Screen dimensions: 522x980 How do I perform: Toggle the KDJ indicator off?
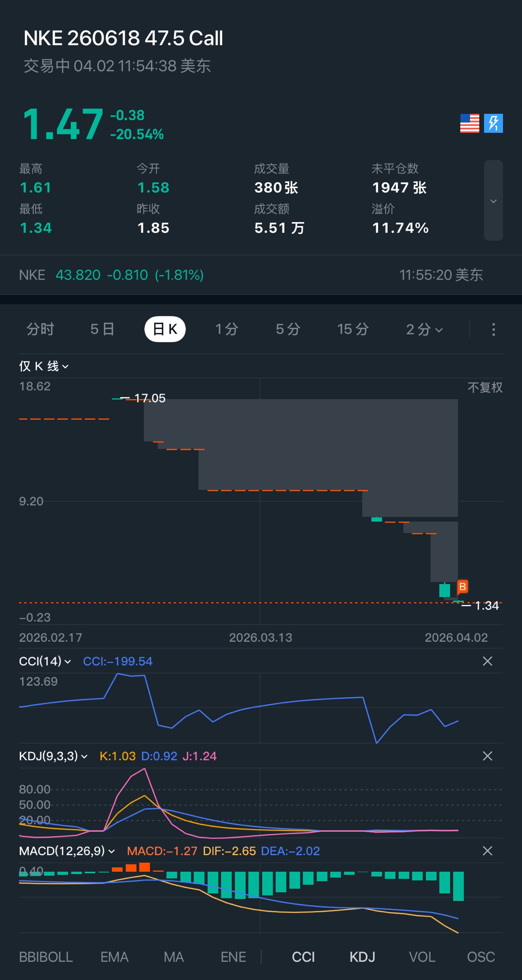click(x=362, y=957)
